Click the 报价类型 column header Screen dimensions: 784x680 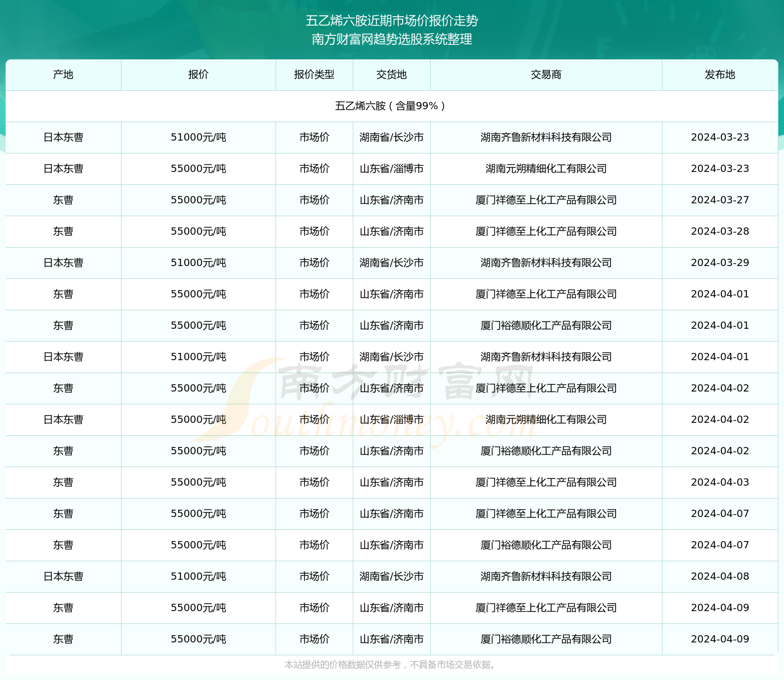[314, 74]
